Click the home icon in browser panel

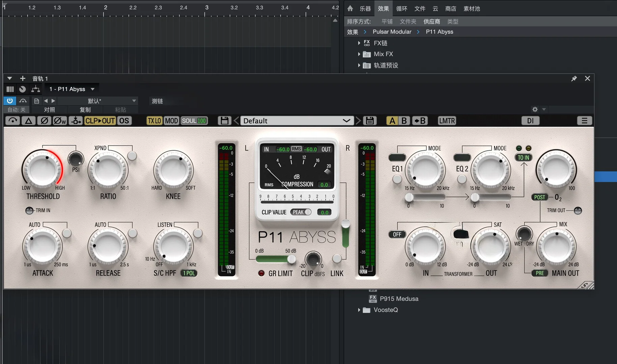(350, 8)
